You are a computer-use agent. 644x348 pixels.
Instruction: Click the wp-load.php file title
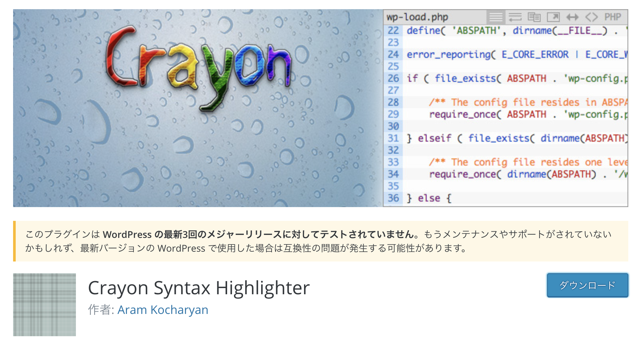(x=417, y=17)
